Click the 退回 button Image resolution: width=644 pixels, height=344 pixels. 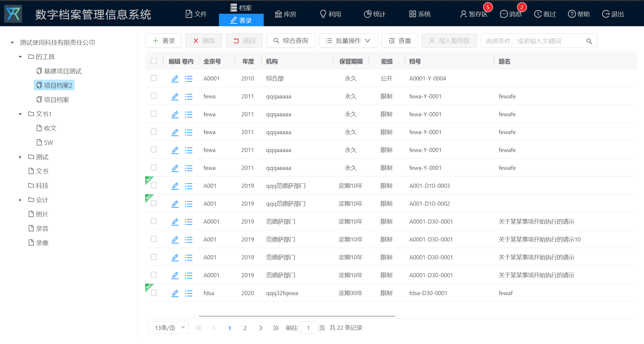tap(244, 41)
